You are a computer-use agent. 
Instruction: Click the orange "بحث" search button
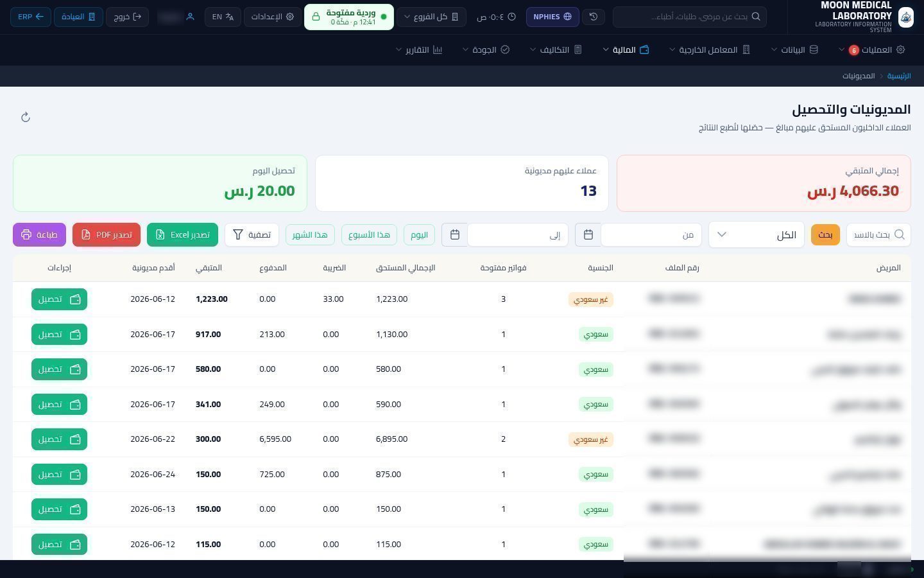click(x=825, y=235)
